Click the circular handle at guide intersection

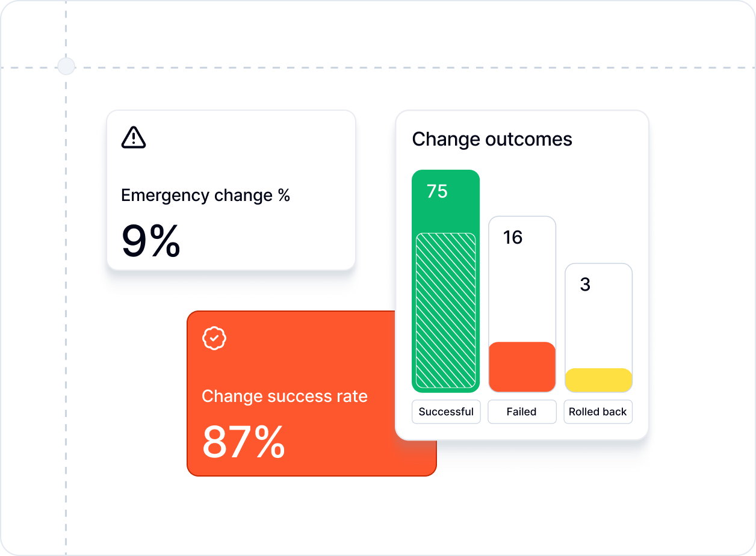coord(66,66)
